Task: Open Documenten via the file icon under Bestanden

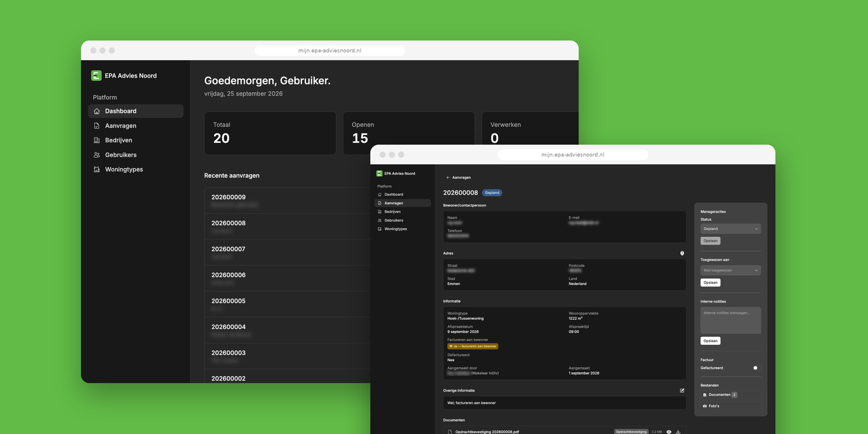Action: 705,395
